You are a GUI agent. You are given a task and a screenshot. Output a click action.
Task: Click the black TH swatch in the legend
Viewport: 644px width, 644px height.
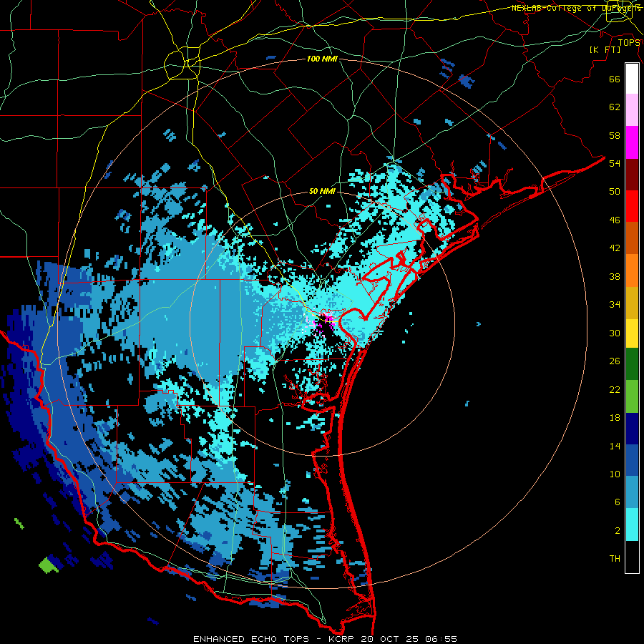point(632,557)
